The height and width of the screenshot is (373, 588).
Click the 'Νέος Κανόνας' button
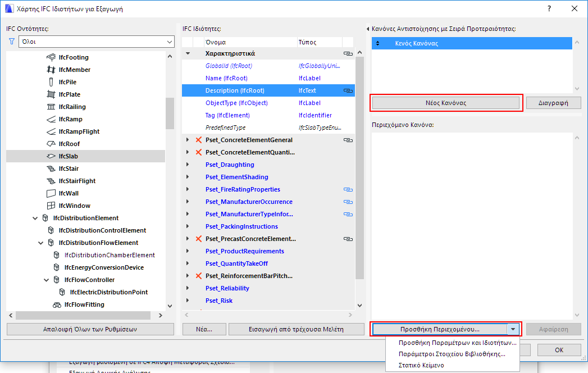pyautogui.click(x=446, y=103)
